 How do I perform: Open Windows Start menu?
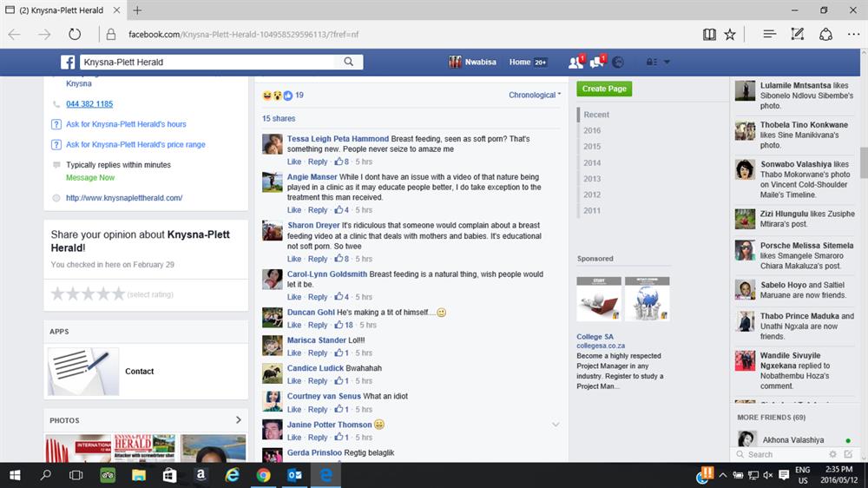pos(15,475)
